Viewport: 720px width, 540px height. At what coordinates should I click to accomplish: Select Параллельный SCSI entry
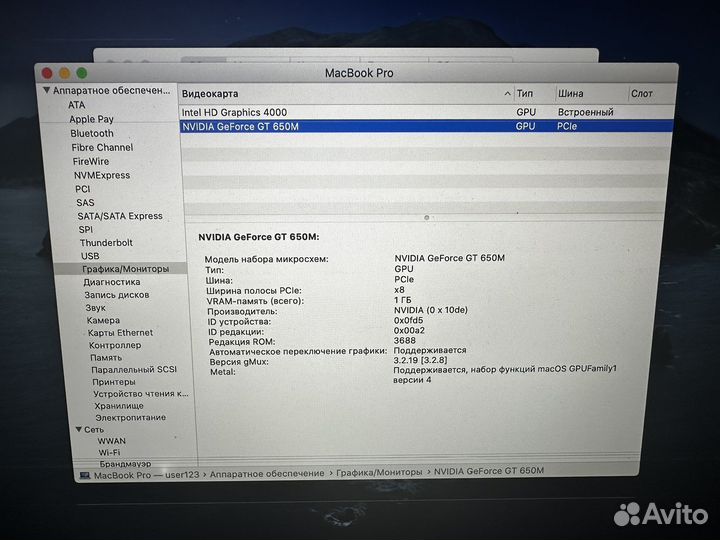pyautogui.click(x=134, y=369)
